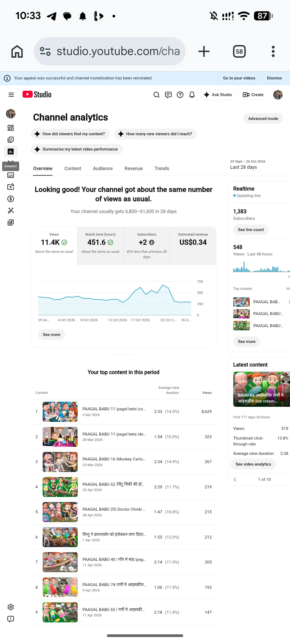The image size is (290, 644).
Task: Click Go to your videos button
Action: 239,78
